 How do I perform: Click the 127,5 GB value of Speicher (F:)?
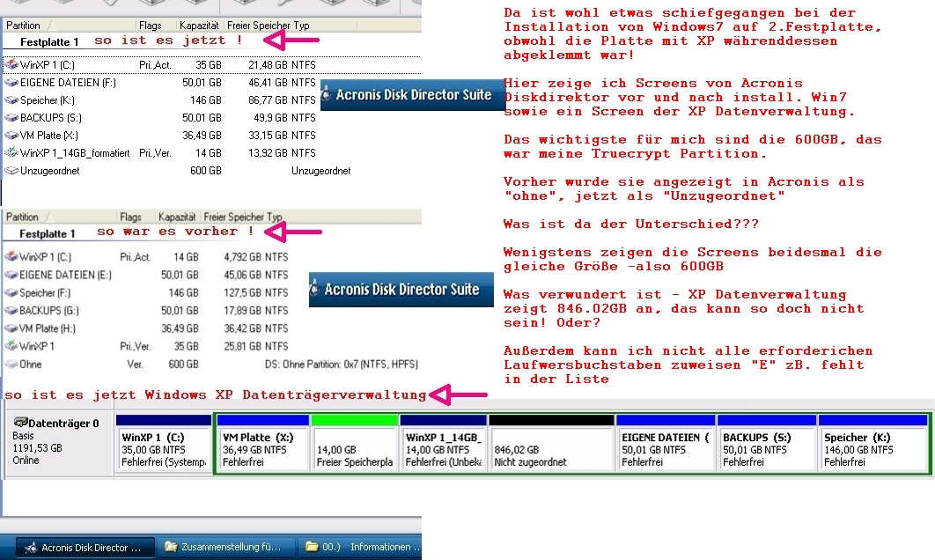(x=243, y=292)
